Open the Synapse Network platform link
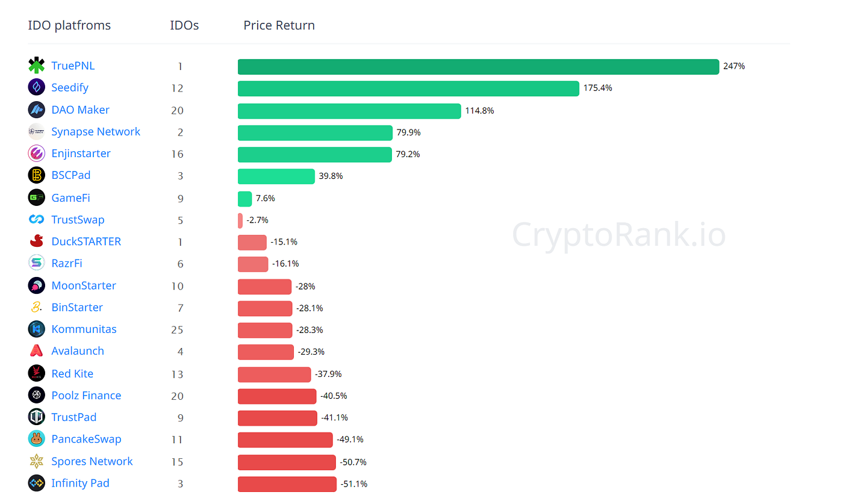The width and height of the screenshot is (843, 504). click(x=96, y=131)
